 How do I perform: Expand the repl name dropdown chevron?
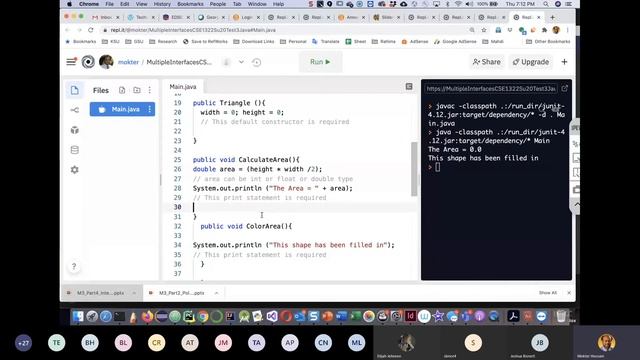241,62
